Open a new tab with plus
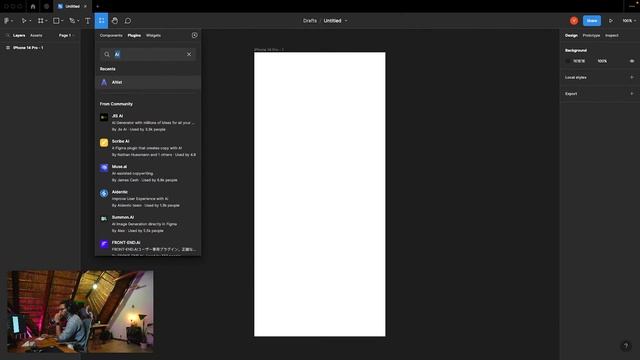This screenshot has width=640, height=360. click(x=98, y=7)
